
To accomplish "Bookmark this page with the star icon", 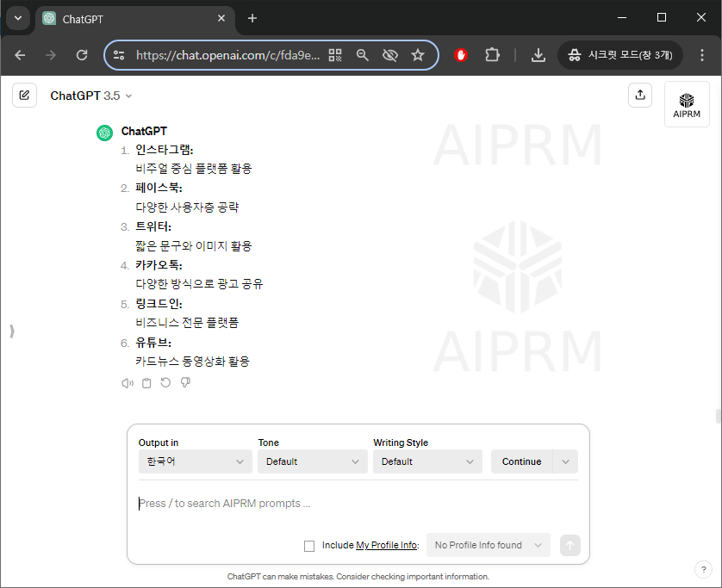I will 418,56.
